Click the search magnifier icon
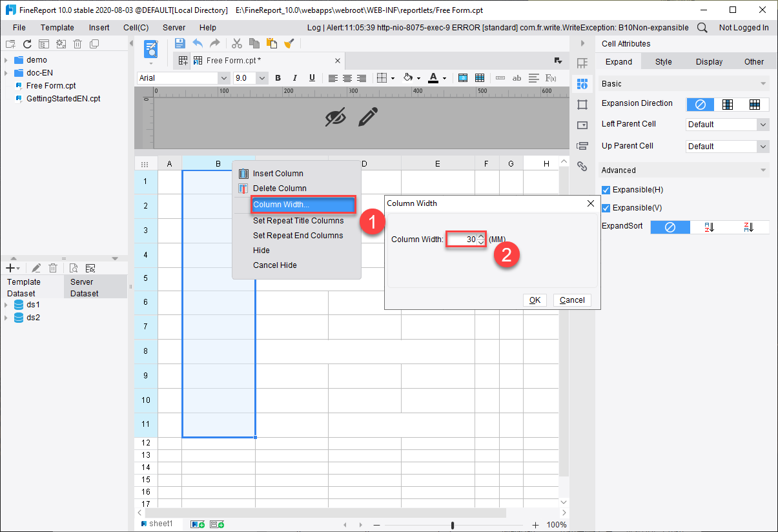 tap(702, 28)
